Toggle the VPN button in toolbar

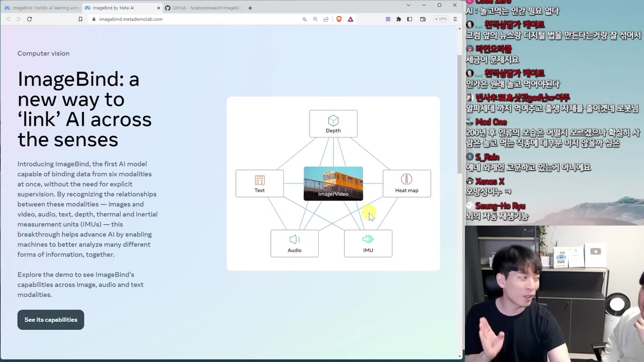point(441,19)
